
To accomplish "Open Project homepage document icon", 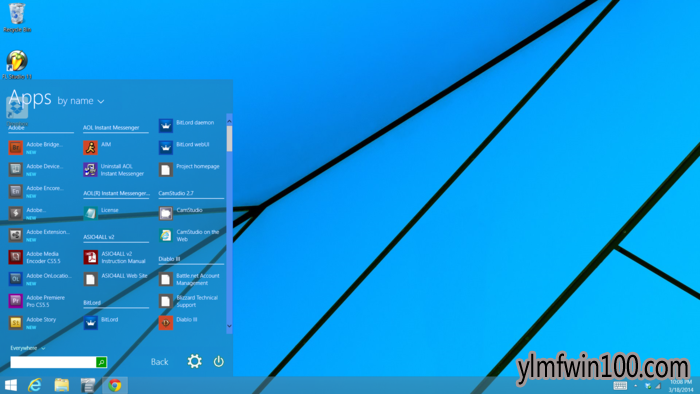I will (166, 169).
